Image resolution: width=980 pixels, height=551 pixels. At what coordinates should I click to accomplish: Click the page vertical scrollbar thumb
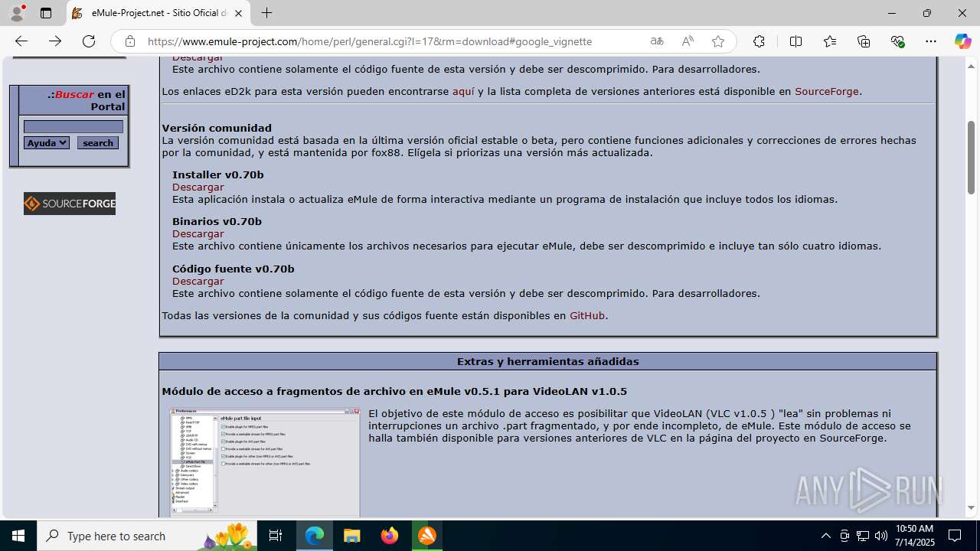(x=971, y=157)
